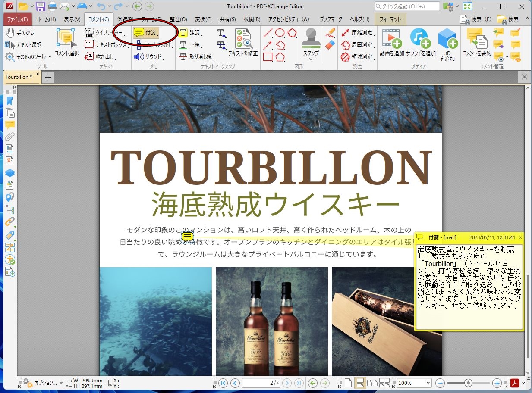Select the 強調 highlight tool
This screenshot has height=393, width=532.
[189, 32]
